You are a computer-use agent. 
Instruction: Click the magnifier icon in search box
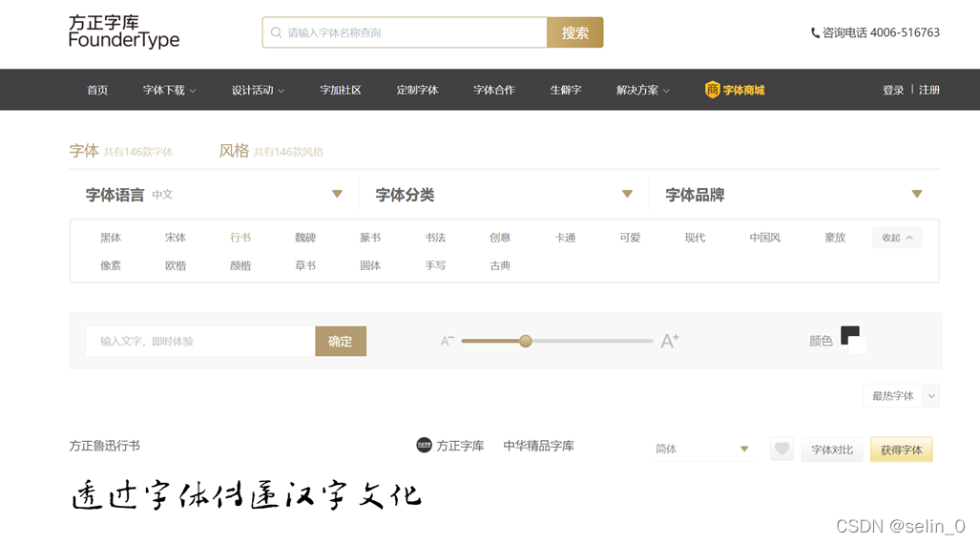click(276, 32)
